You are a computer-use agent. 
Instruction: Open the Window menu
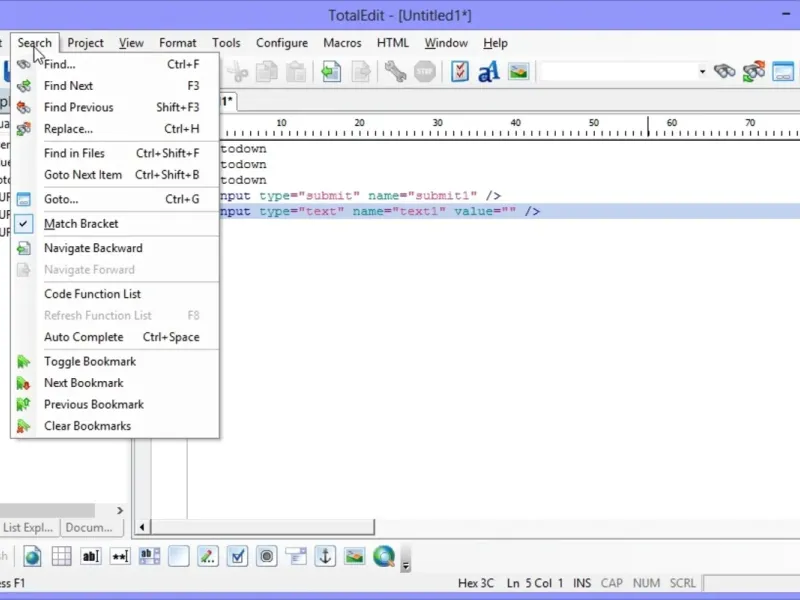coord(446,43)
